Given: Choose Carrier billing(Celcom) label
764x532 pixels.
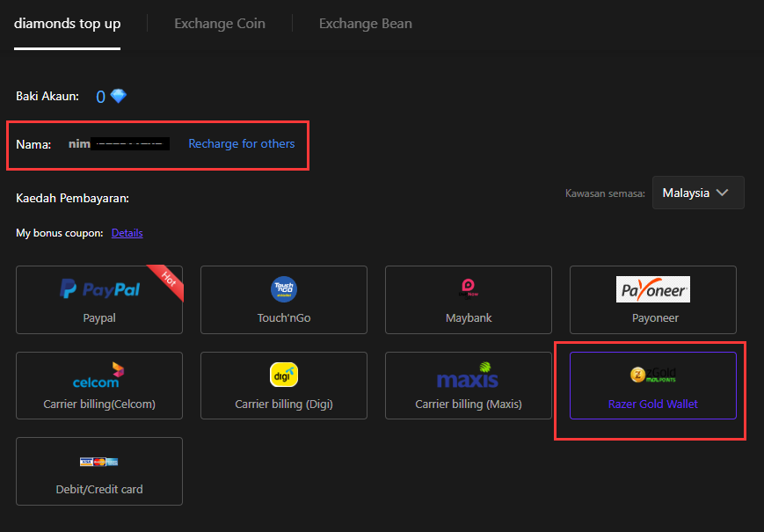Looking at the screenshot, I should click(99, 404).
